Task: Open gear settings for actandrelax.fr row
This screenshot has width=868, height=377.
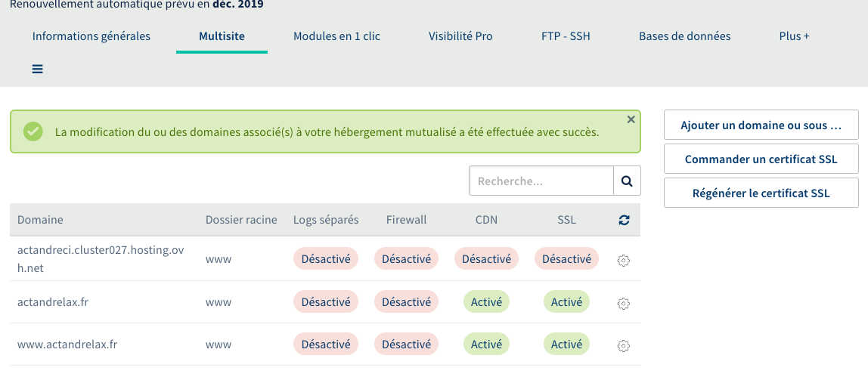Action: tap(624, 303)
